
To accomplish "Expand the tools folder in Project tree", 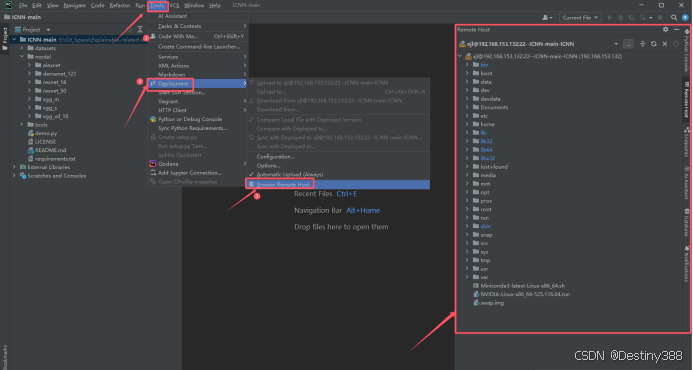I will coord(22,125).
